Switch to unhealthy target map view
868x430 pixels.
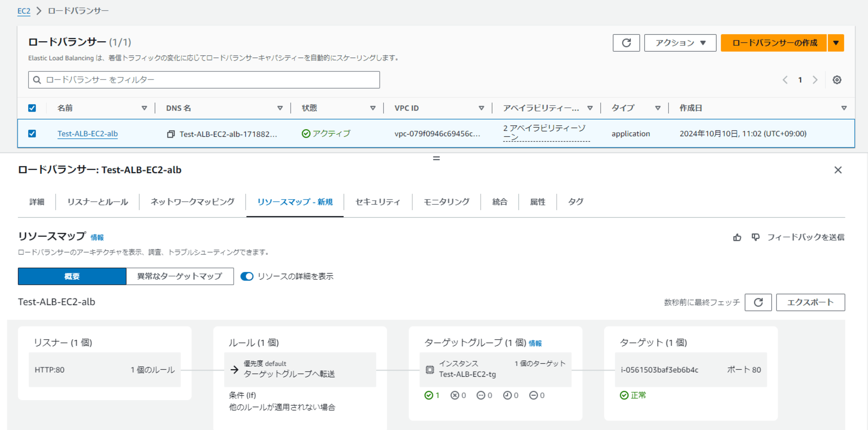(x=180, y=276)
